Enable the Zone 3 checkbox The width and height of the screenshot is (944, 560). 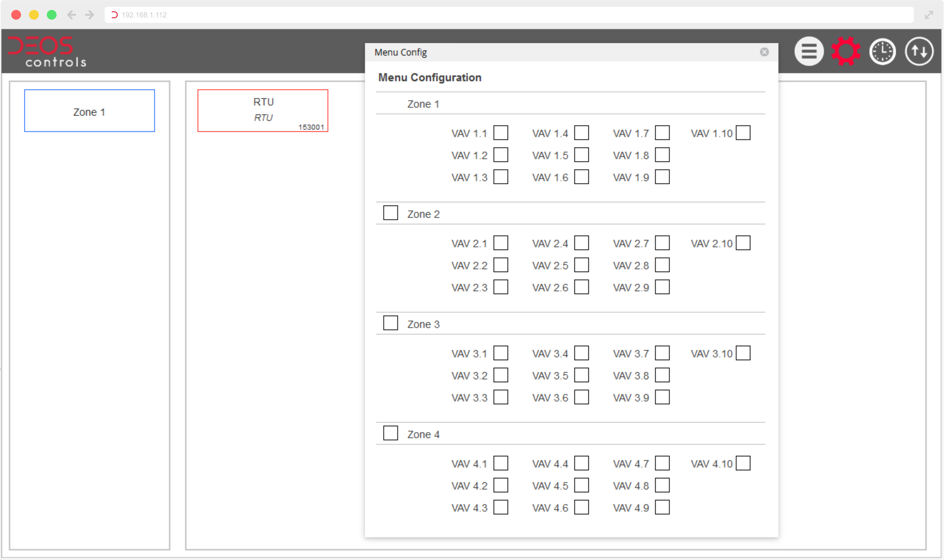390,323
